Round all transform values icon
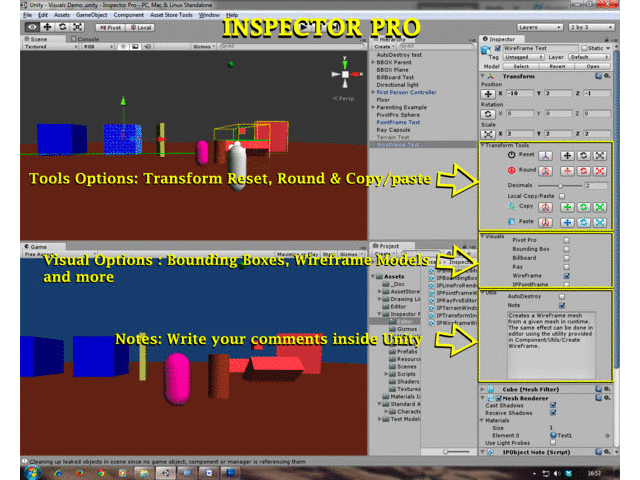 [545, 171]
